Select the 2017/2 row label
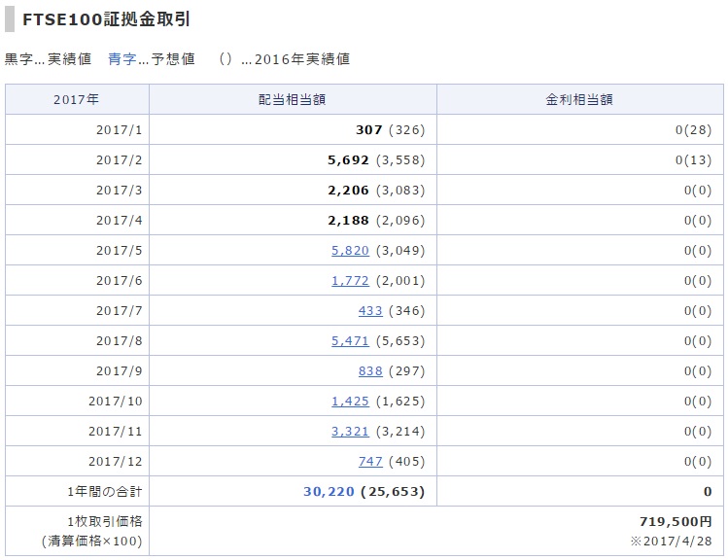728x560 pixels. pos(119,160)
